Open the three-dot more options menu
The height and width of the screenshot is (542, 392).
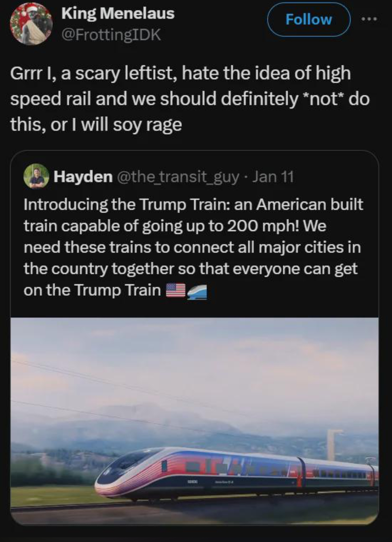coord(369,19)
